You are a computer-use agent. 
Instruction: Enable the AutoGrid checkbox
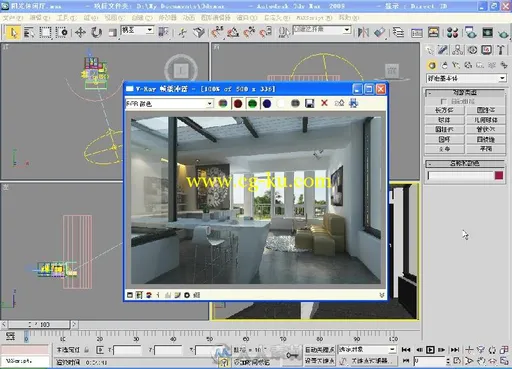pos(443,101)
